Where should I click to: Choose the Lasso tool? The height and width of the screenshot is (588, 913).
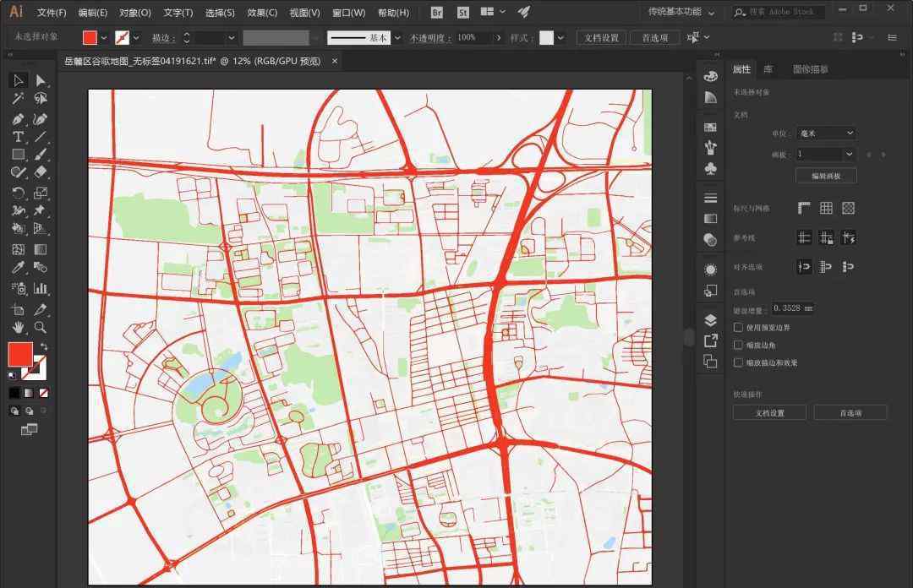pyautogui.click(x=41, y=98)
